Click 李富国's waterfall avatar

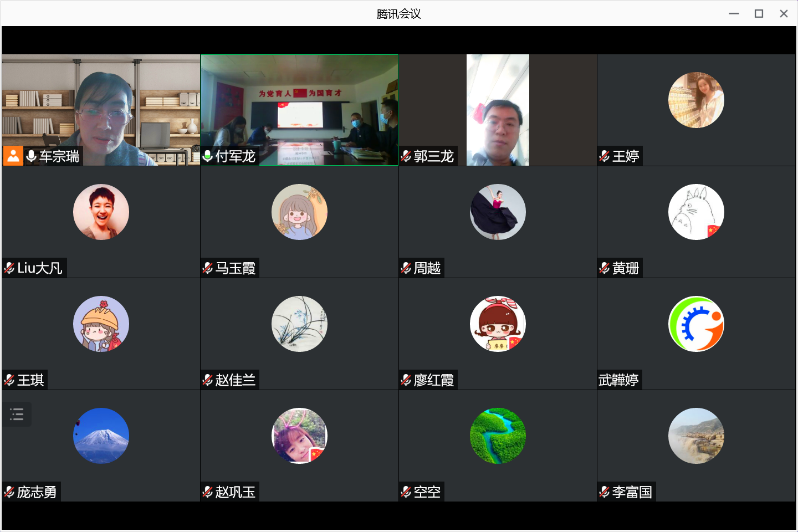coord(696,436)
